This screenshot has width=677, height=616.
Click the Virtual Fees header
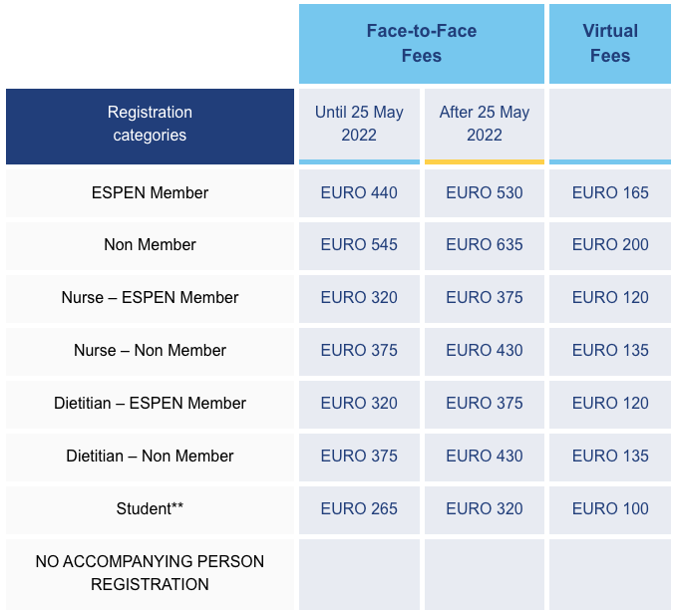point(609,44)
